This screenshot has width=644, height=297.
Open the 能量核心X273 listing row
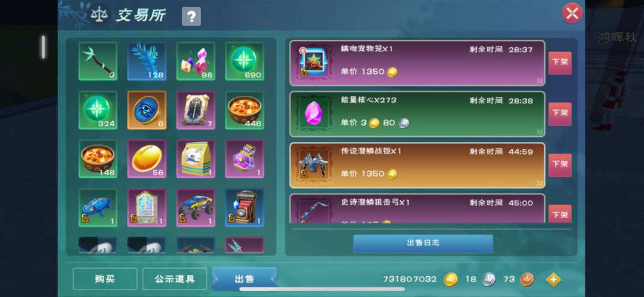(417, 114)
